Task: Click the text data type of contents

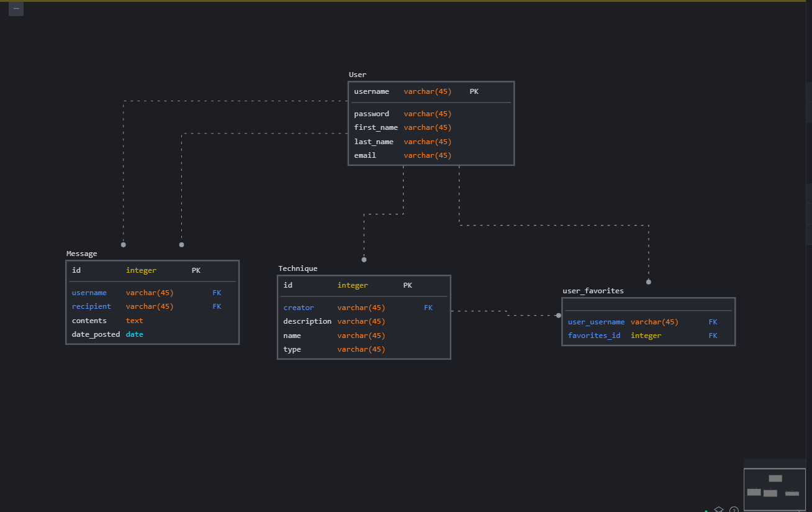Action: (135, 321)
